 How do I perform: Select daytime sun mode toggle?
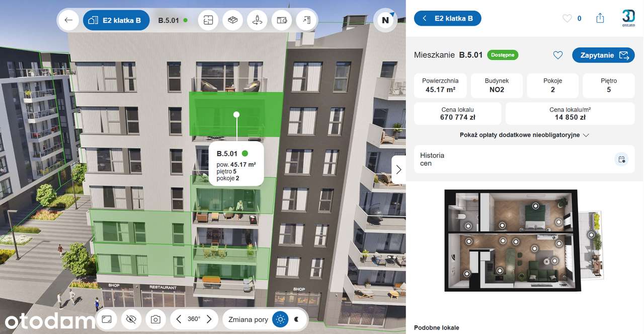tap(280, 319)
